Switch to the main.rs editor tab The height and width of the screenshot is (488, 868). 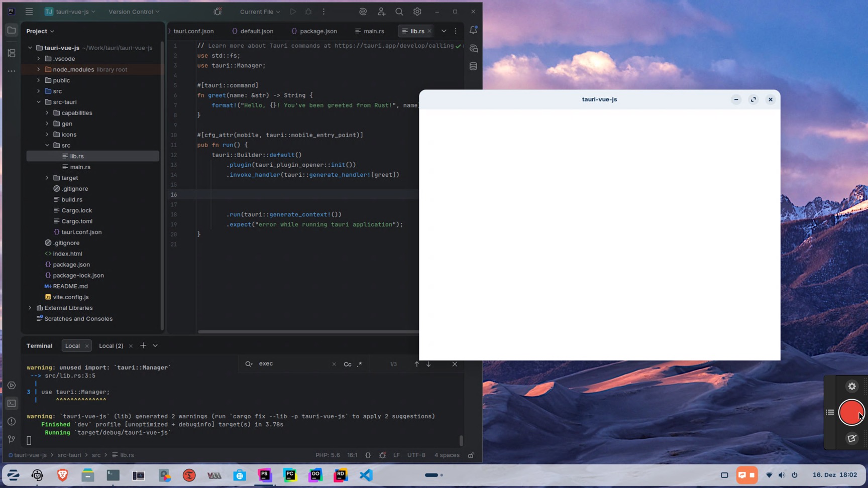373,31
